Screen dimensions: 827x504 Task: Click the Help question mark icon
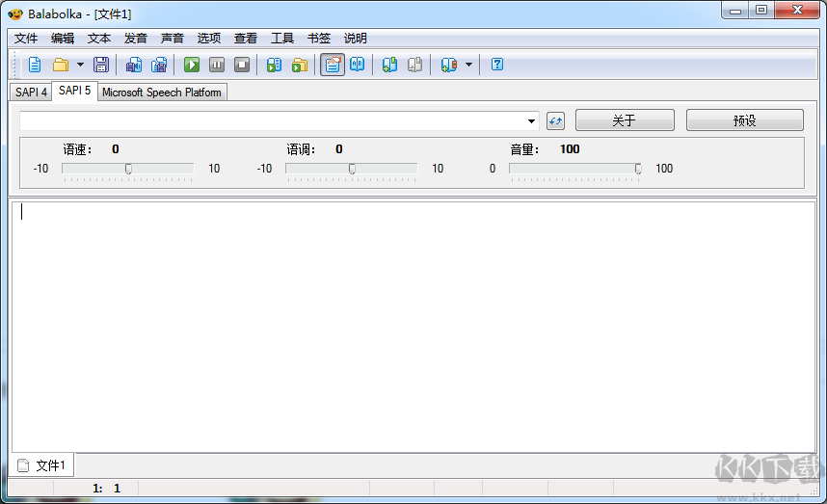(497, 65)
